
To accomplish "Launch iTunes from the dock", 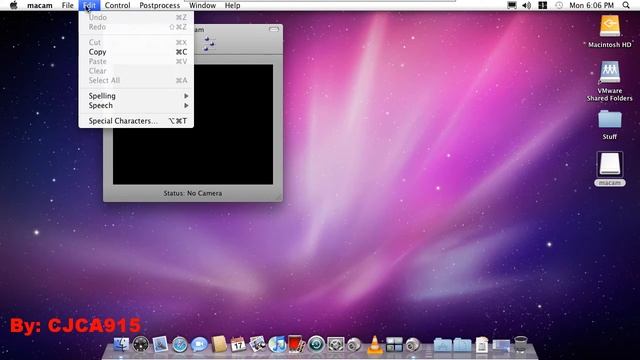I will pos(277,344).
